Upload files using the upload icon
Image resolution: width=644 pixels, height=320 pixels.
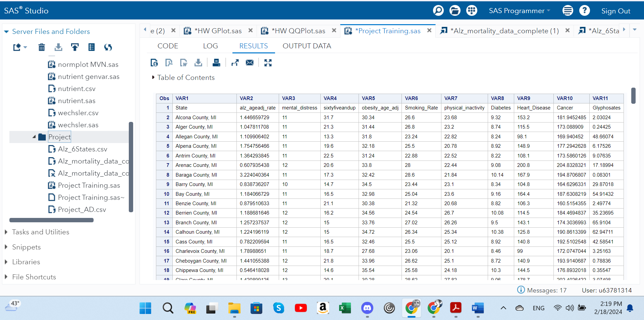coord(75,47)
